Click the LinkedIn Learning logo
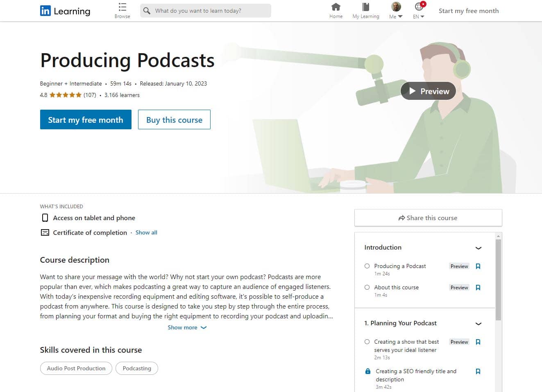 (65, 11)
